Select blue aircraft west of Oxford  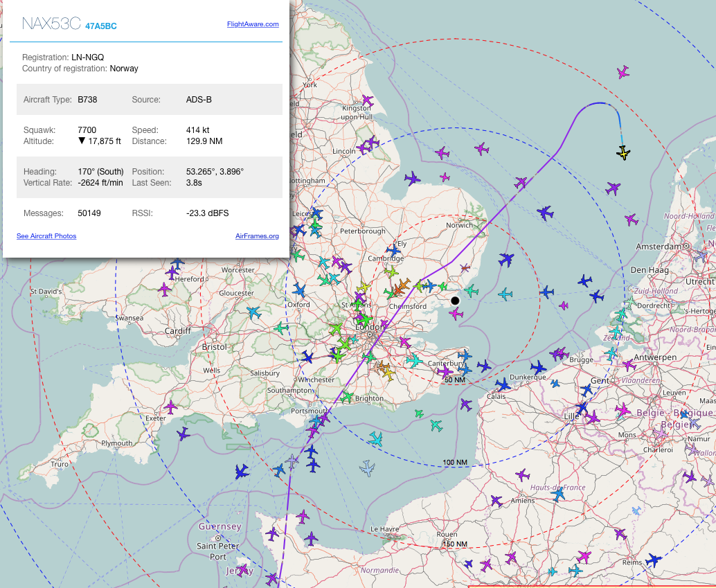coord(298,289)
